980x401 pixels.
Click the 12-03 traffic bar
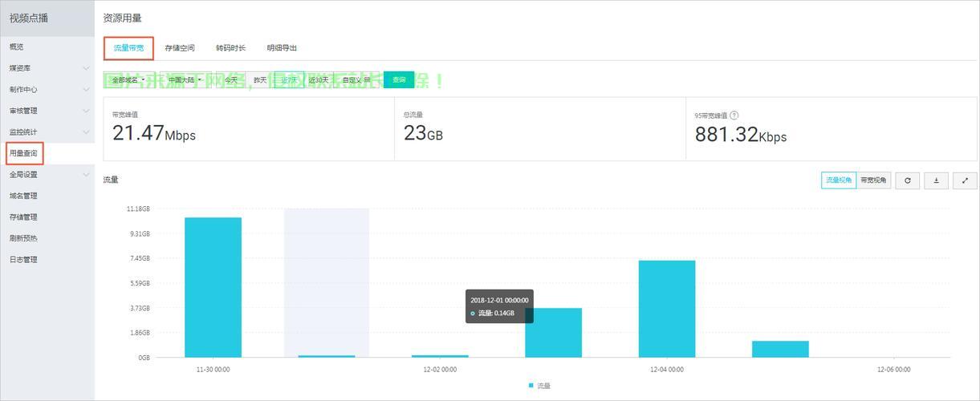pyautogui.click(x=554, y=333)
